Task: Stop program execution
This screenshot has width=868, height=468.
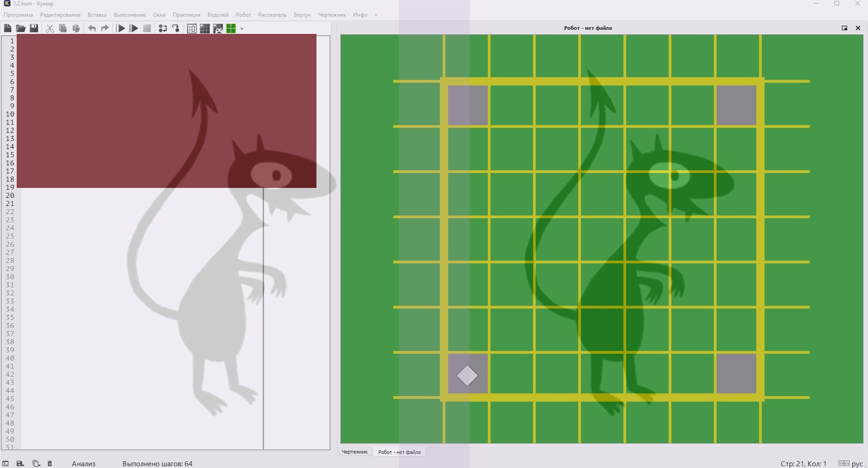Action: pos(147,28)
